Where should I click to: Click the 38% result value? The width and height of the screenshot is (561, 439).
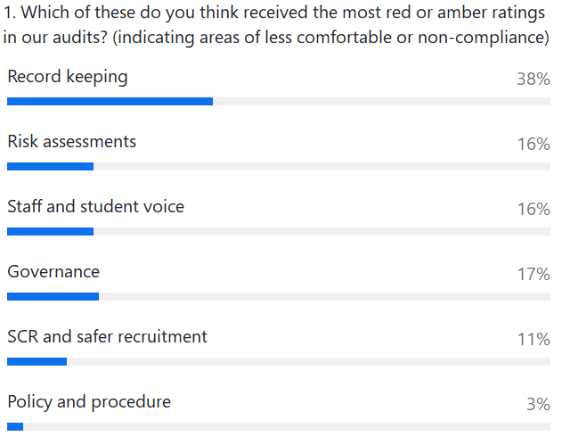coord(533,79)
